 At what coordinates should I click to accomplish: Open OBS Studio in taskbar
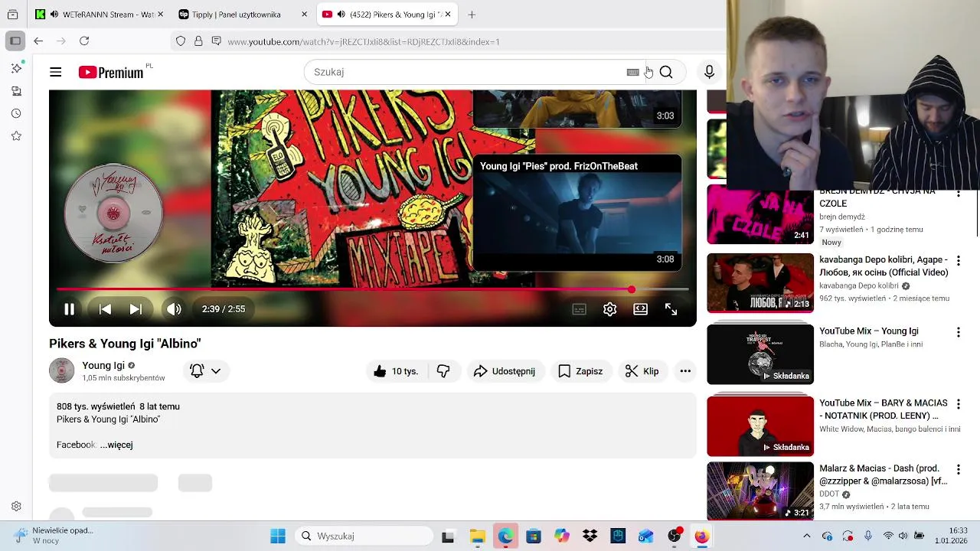click(x=674, y=536)
